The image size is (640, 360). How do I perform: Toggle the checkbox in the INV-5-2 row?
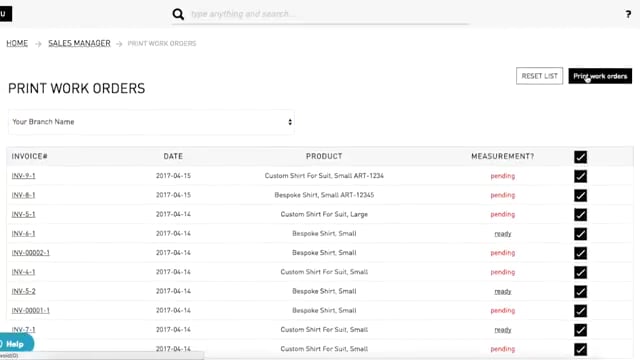click(x=580, y=291)
